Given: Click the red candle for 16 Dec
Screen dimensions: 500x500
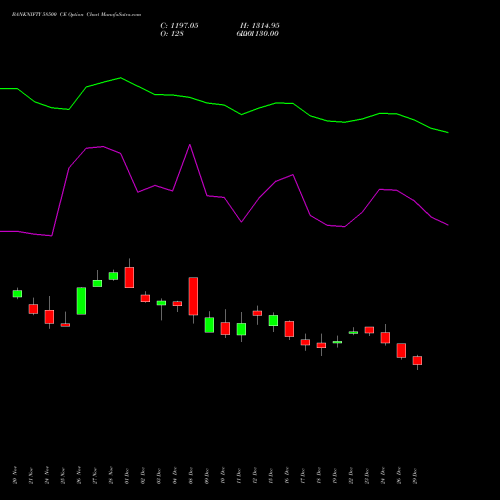Looking at the screenshot, I should coord(289,329).
